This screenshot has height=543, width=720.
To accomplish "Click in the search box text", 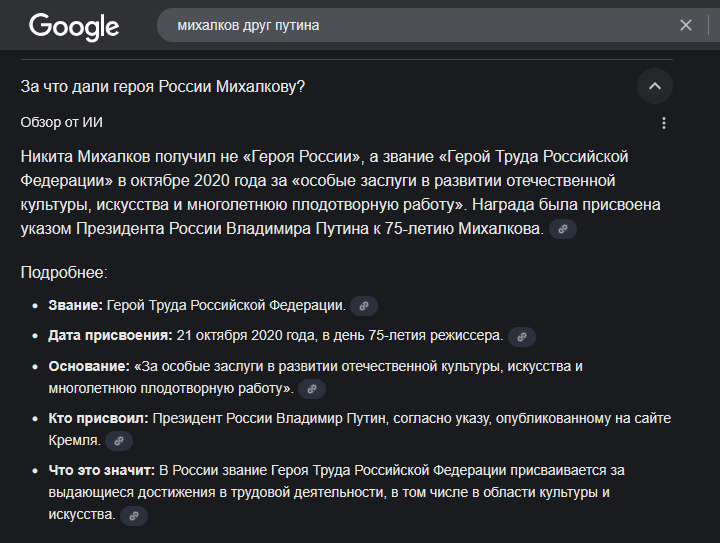I will click(x=248, y=25).
